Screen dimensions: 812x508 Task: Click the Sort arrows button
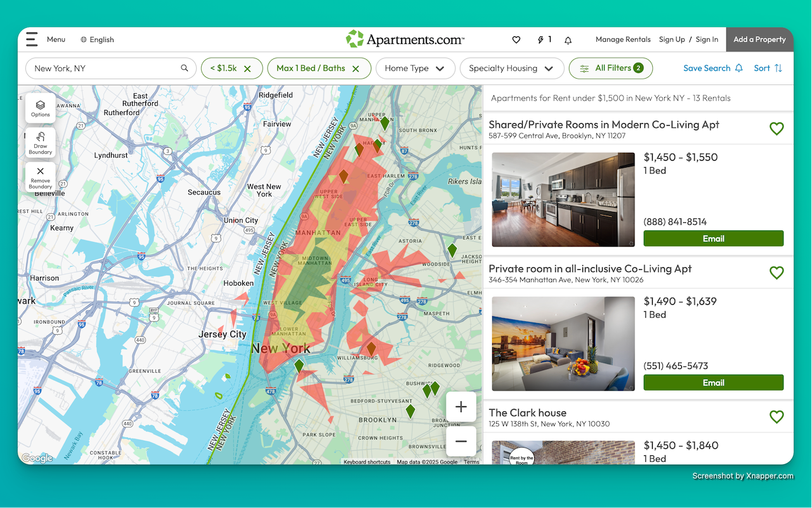tap(768, 68)
